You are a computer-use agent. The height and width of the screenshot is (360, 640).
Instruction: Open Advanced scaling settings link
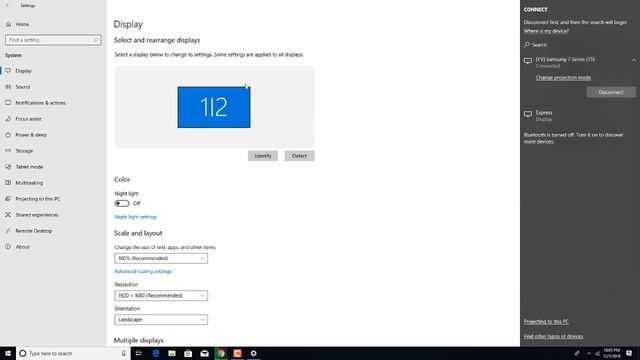click(143, 271)
